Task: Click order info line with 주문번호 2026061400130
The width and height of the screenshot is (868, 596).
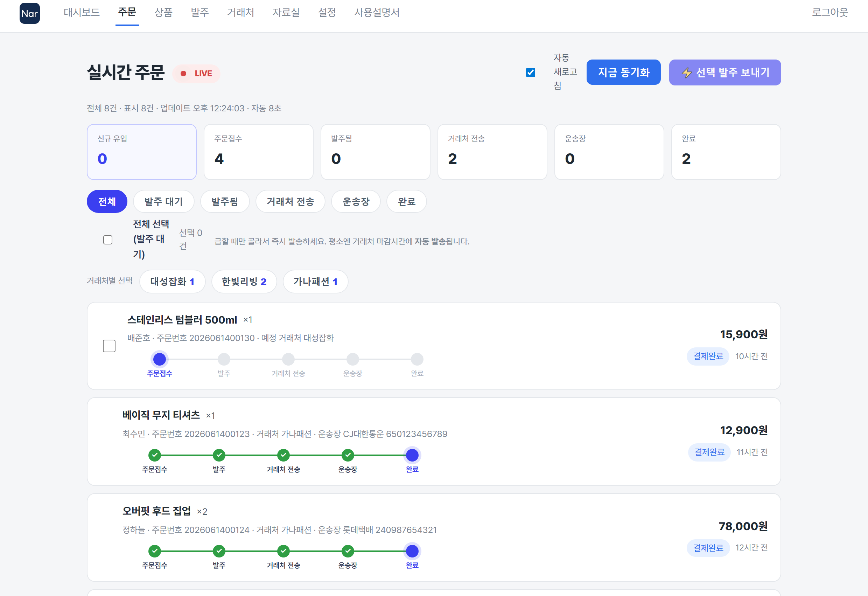Action: 230,338
